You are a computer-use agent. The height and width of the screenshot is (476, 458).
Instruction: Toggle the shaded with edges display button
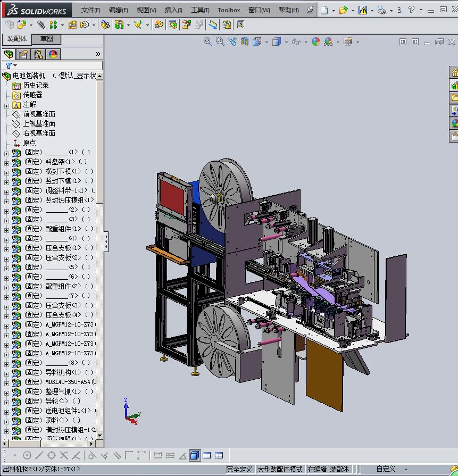click(x=194, y=455)
